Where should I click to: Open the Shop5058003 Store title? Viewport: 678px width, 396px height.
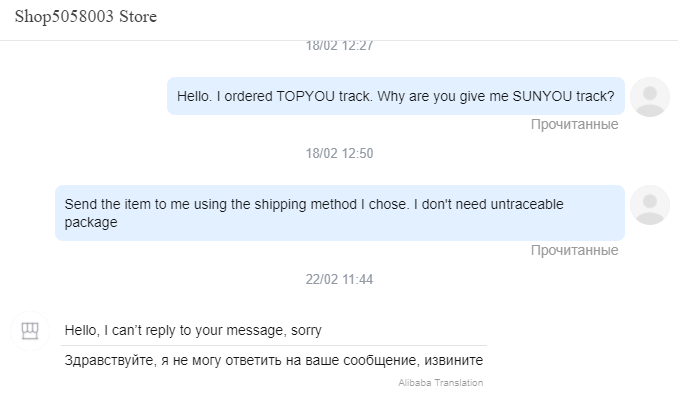(x=86, y=17)
